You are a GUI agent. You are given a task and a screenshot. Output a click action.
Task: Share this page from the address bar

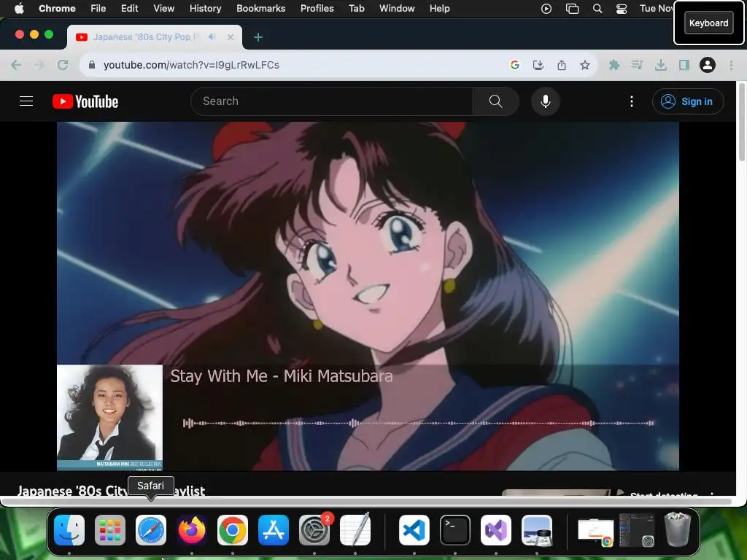[x=562, y=65]
